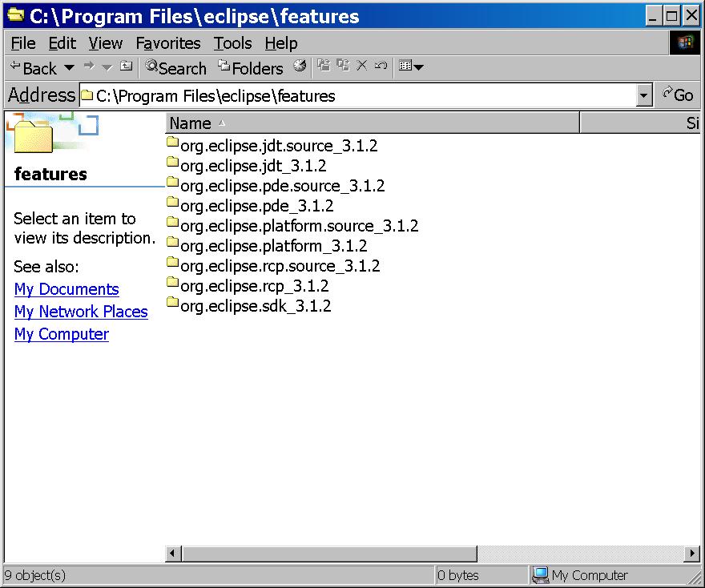Click the Up one level folder icon
Image resolution: width=705 pixels, height=588 pixels.
pyautogui.click(x=127, y=66)
